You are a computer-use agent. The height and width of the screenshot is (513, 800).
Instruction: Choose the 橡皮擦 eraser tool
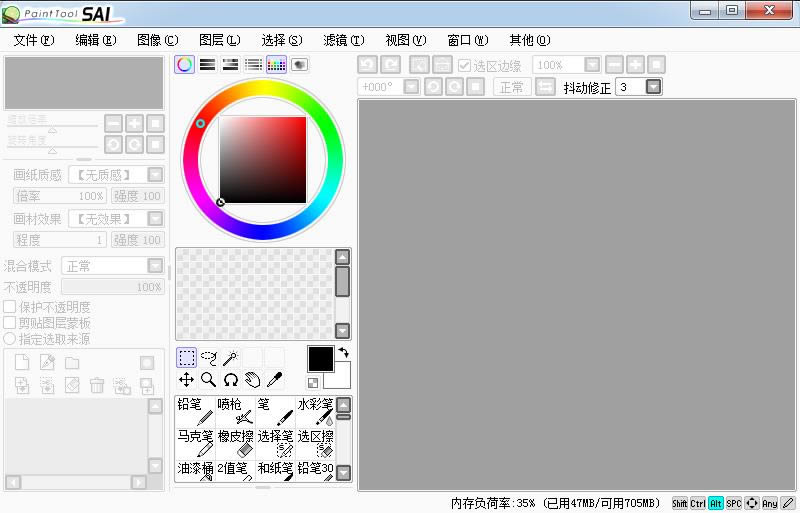(x=235, y=444)
